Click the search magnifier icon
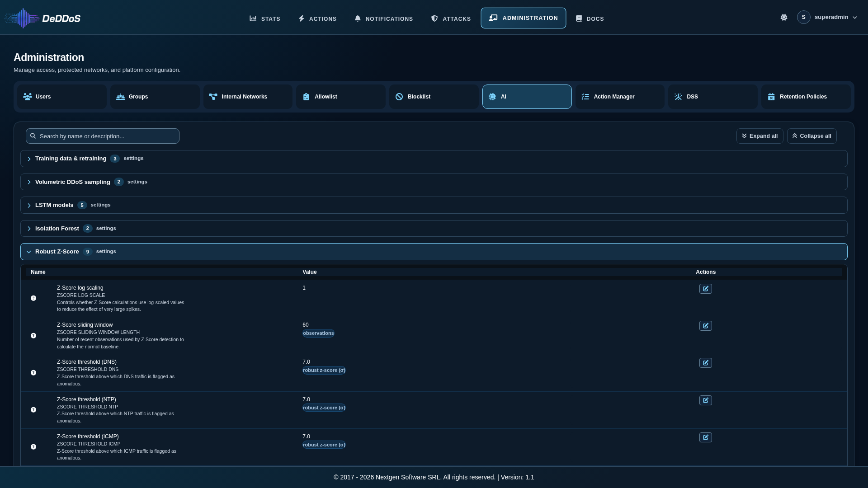 pos(33,136)
